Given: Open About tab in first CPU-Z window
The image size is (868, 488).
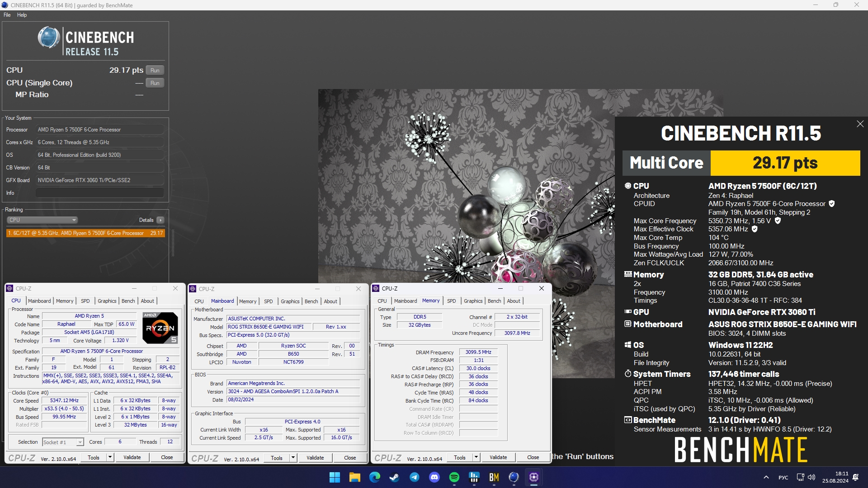Looking at the screenshot, I should pos(147,301).
